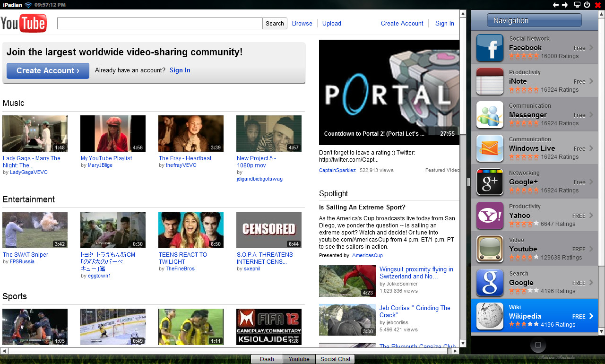The image size is (605, 364).
Task: Click Sign In link in header
Action: [x=445, y=23]
